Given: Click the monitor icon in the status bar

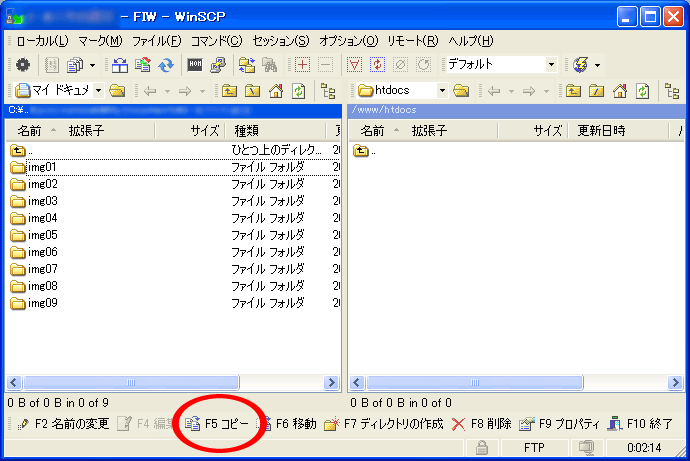Looking at the screenshot, I should pos(587,448).
